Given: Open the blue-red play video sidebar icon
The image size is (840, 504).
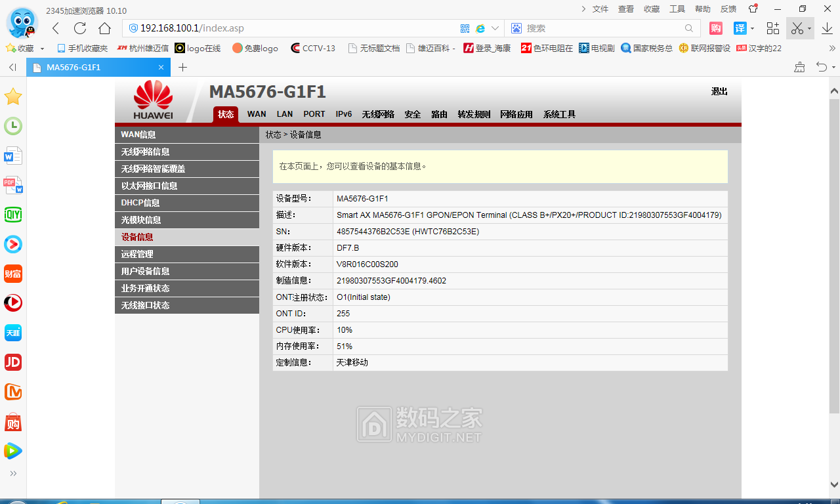Looking at the screenshot, I should pos(13,244).
